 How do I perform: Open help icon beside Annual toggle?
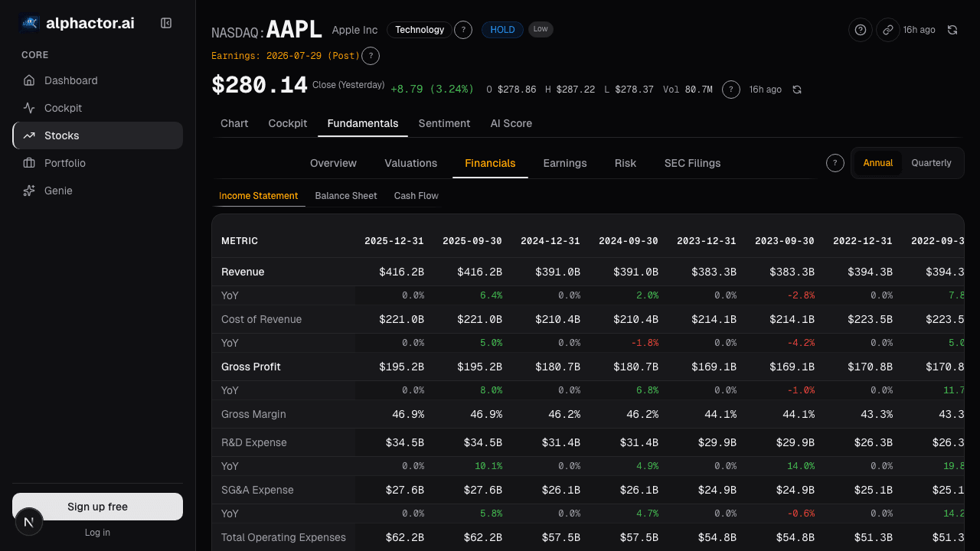coord(835,163)
